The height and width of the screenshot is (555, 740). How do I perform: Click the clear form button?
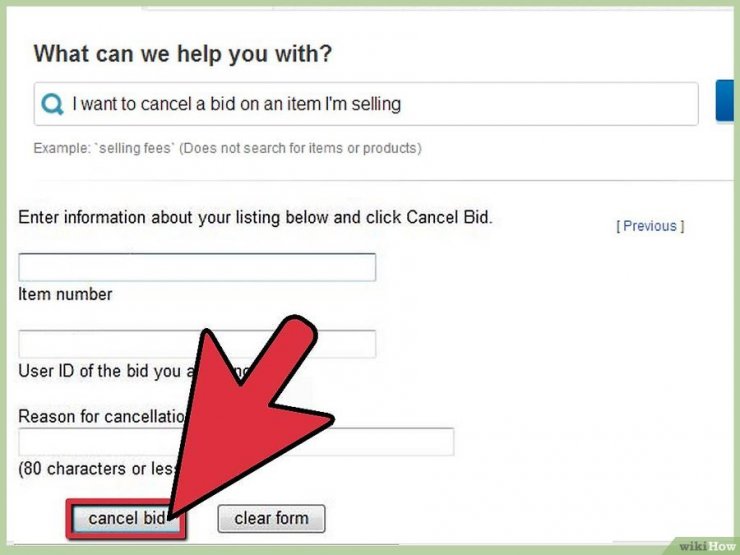tap(271, 519)
